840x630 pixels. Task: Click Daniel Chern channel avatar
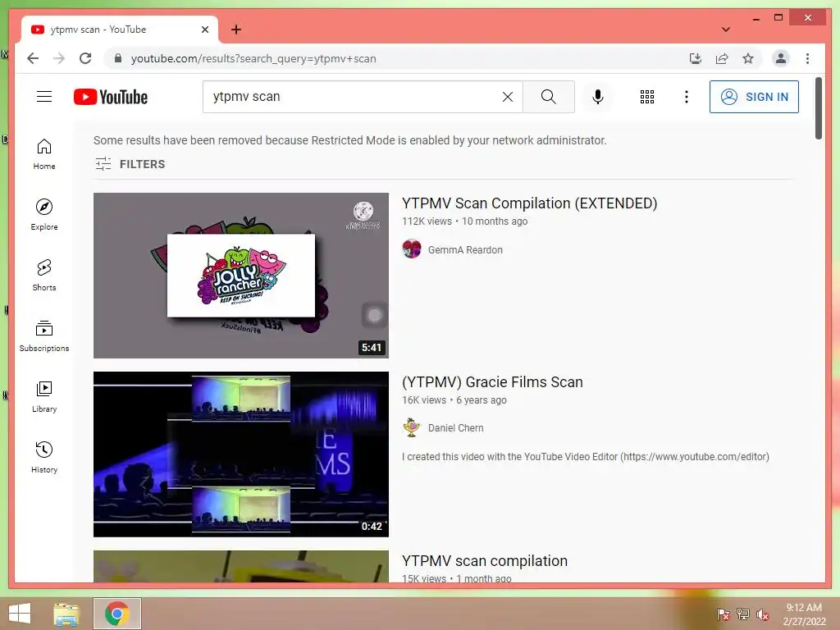click(x=412, y=427)
